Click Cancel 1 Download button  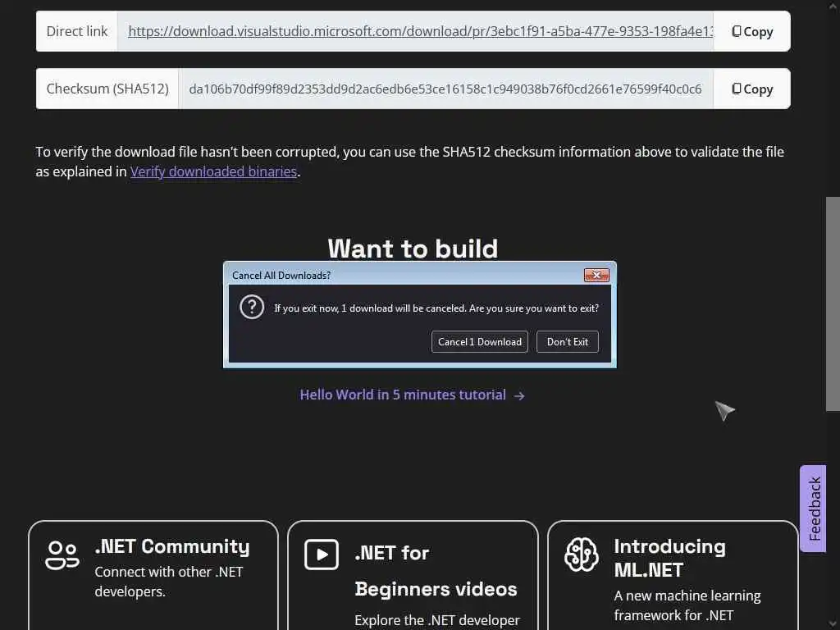coord(479,342)
